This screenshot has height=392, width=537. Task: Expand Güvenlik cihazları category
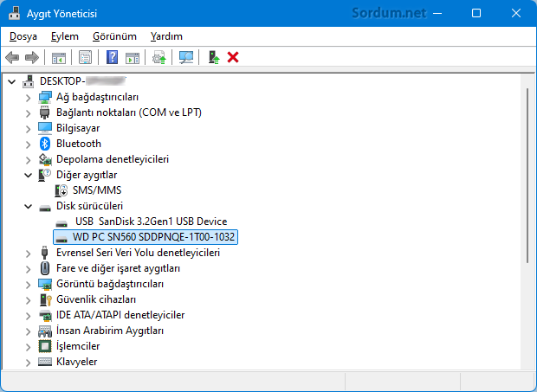point(28,300)
